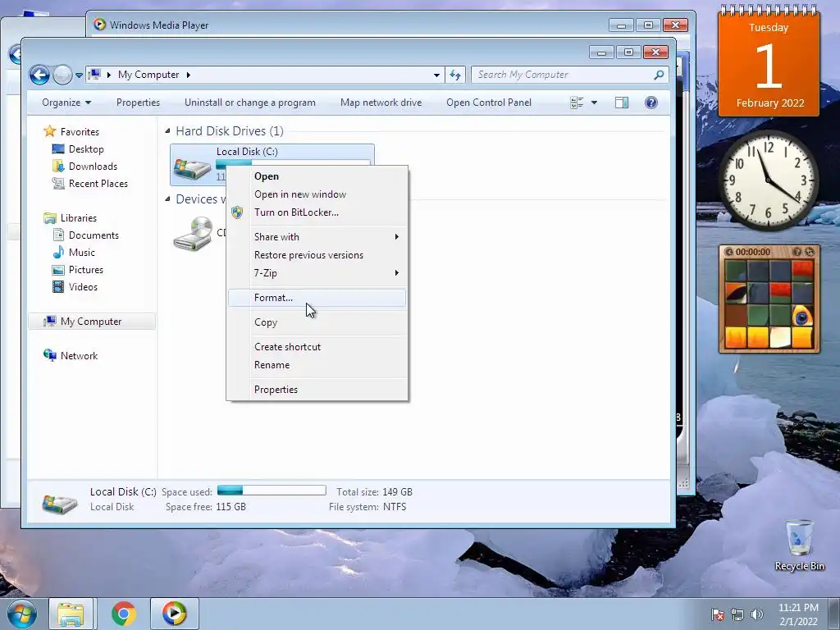Click the calendar gadget
This screenshot has width=840, height=630.
point(768,62)
